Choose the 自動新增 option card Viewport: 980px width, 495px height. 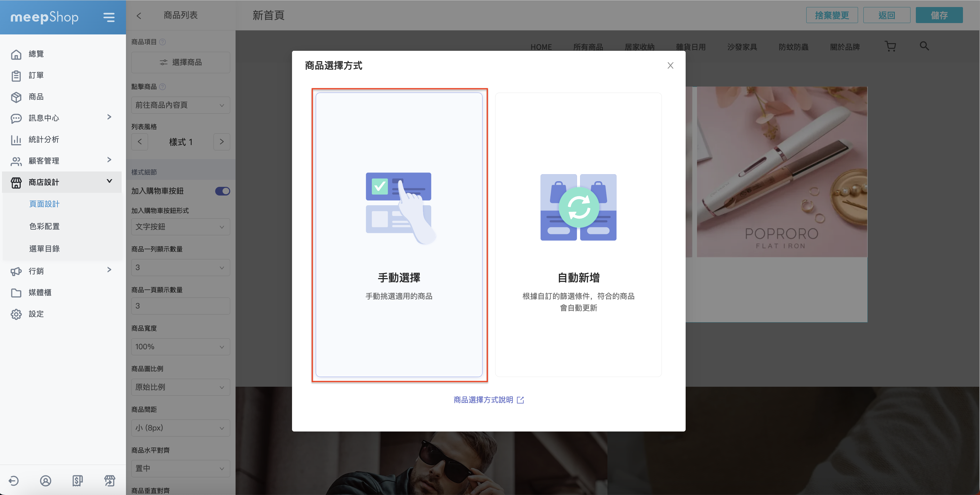[x=578, y=235]
